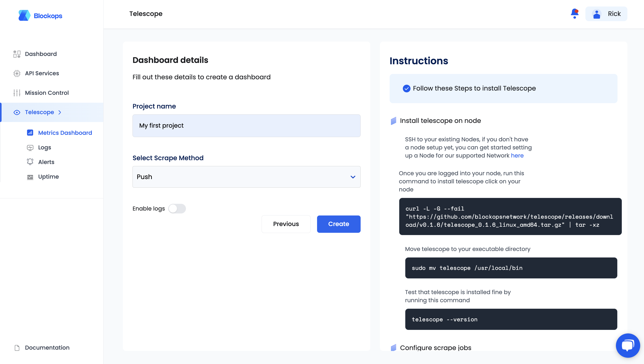
Task: Open the chat support bubble
Action: click(628, 345)
